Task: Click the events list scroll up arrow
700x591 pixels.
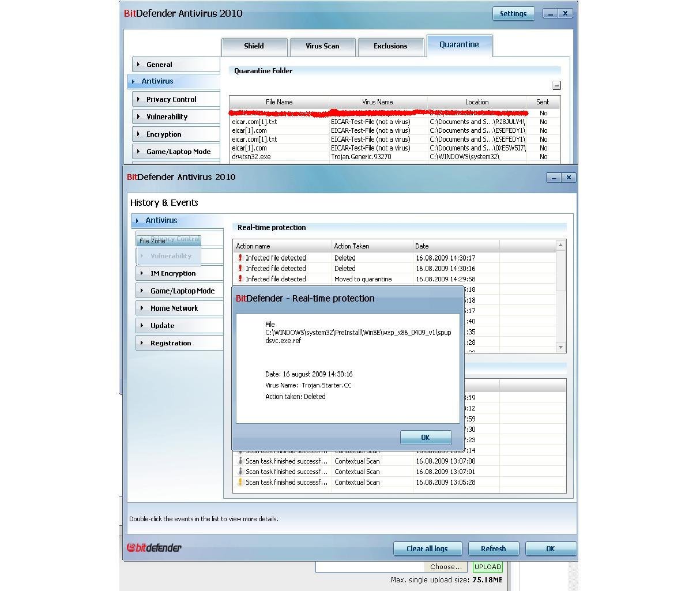Action: click(x=560, y=245)
